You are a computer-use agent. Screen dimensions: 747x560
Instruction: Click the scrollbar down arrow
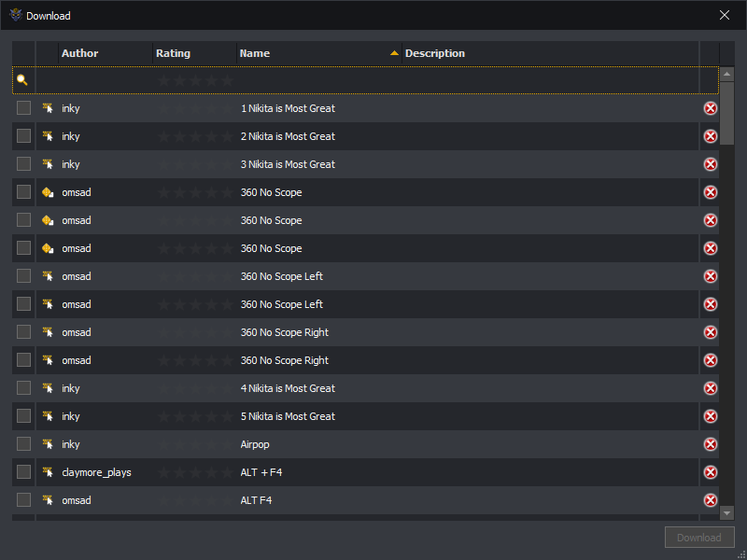[x=726, y=512]
